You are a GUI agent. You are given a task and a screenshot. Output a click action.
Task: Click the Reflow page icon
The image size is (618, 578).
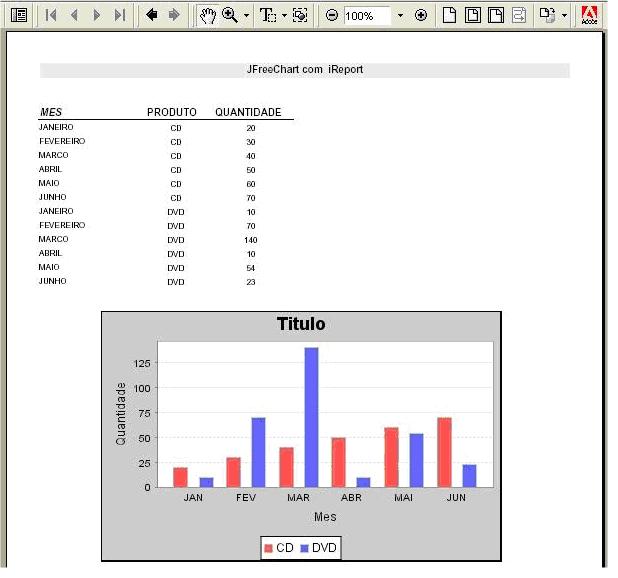point(519,15)
